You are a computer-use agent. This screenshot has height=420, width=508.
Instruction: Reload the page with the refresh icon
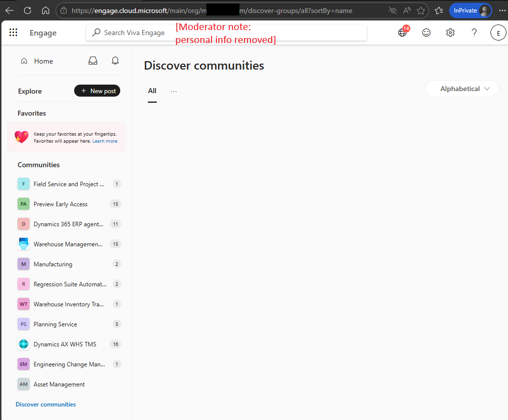[28, 11]
